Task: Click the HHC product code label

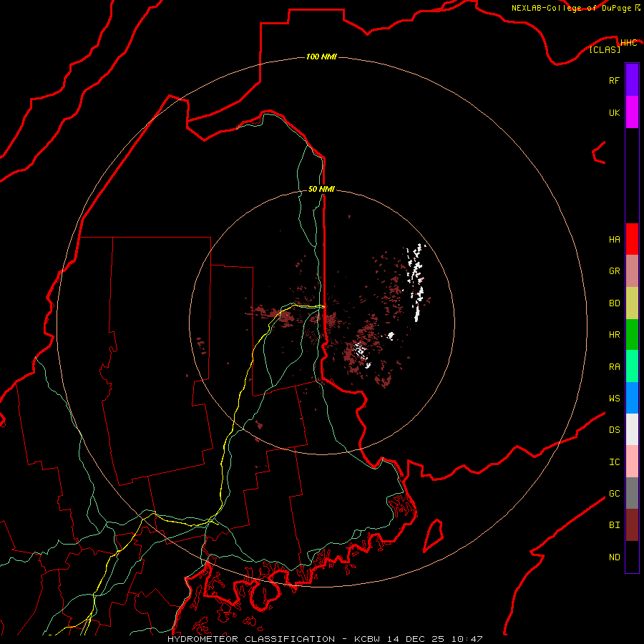Action: pos(628,43)
